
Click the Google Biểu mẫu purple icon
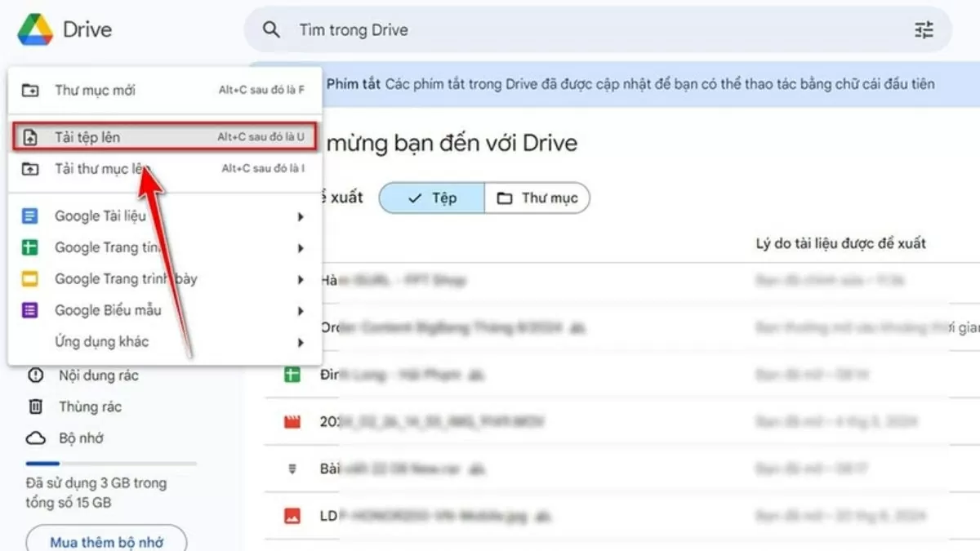[x=30, y=310]
